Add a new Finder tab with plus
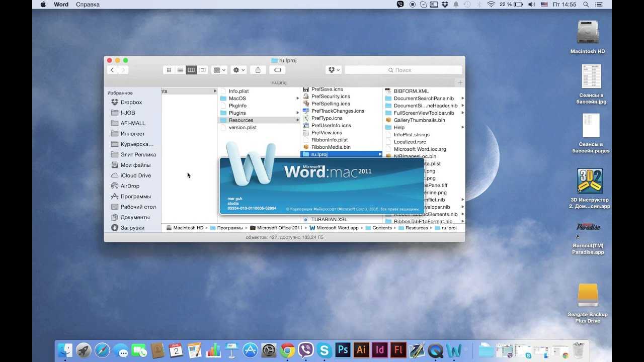The height and width of the screenshot is (362, 644). [x=460, y=82]
